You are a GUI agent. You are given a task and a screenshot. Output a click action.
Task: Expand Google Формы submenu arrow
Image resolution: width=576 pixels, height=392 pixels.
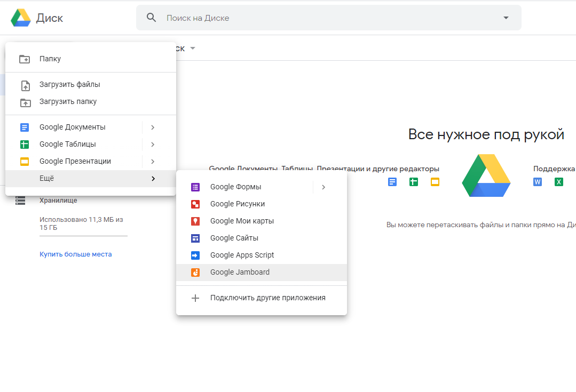(323, 187)
